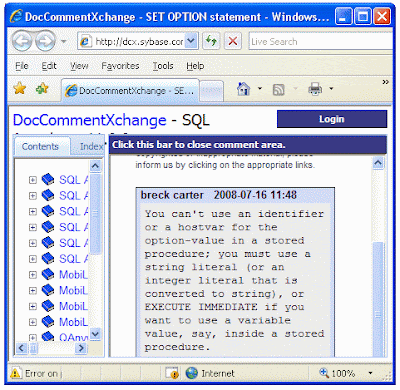400x390 pixels.
Task: Click book icon of fifth SQL A entry
Action: (x=48, y=242)
